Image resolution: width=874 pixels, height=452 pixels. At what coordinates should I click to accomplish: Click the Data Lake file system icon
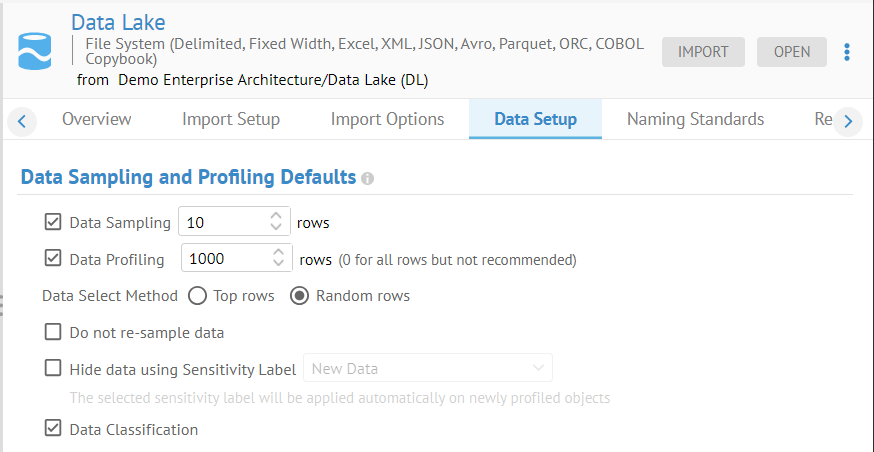[x=35, y=51]
